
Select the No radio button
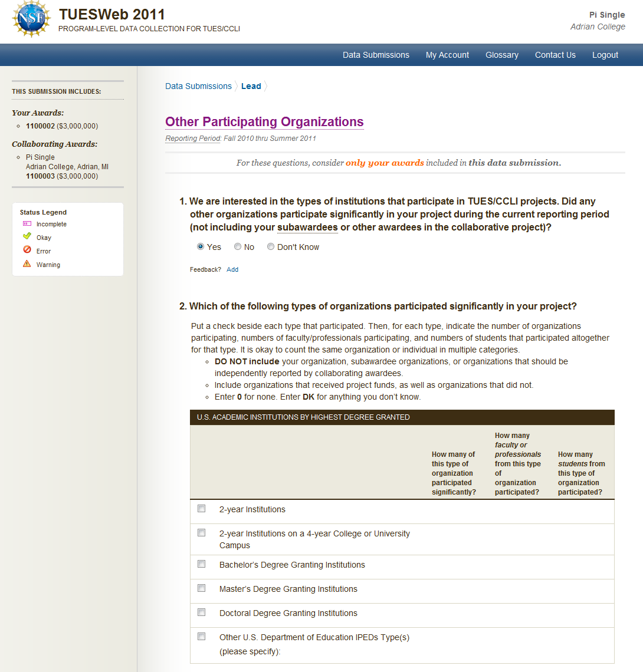238,247
